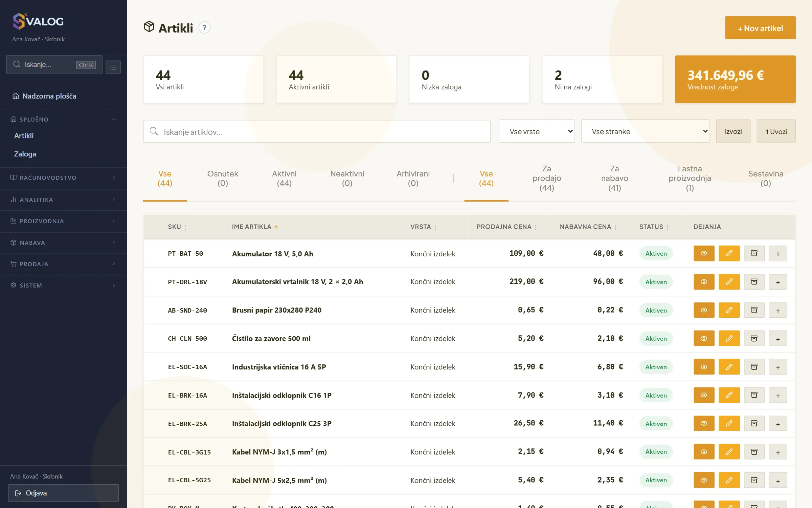
Task: Open Zaloga in the sidebar
Action: (25, 154)
